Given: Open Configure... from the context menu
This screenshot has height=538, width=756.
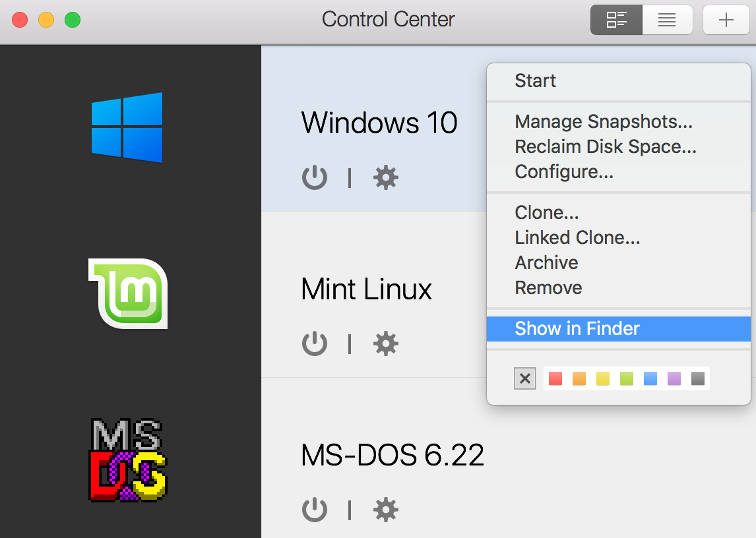Looking at the screenshot, I should 619,171.
